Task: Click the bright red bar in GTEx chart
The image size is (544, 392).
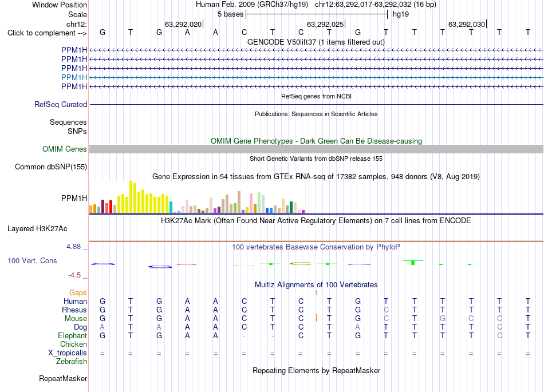Action: 111,207
